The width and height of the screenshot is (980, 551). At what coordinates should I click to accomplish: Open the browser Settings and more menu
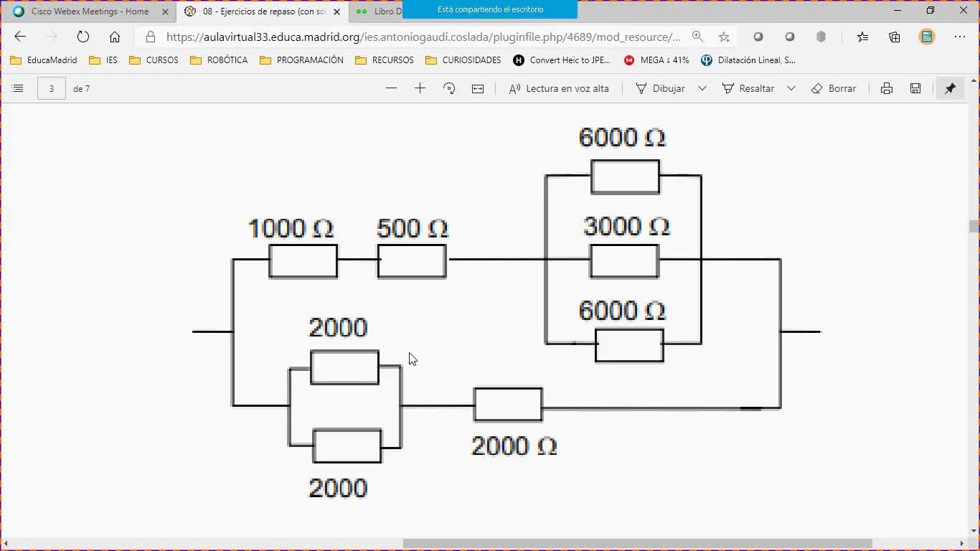(x=960, y=37)
